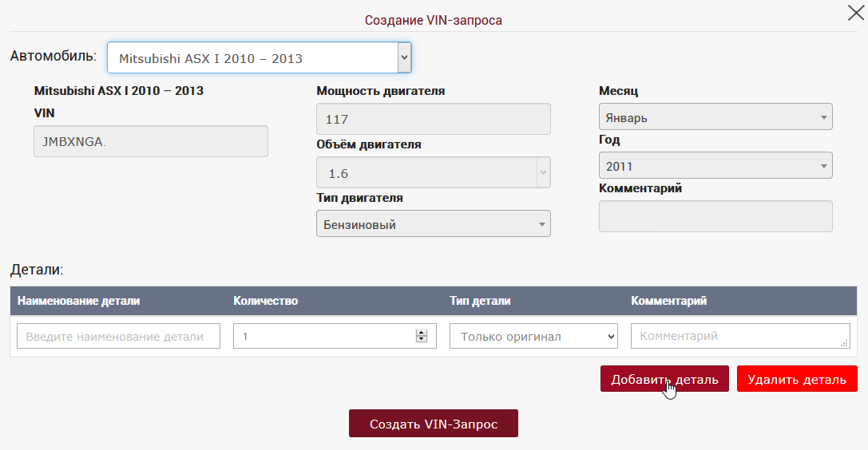Click the Мощность двигателя field
Screen dimensions: 868x450
point(433,120)
